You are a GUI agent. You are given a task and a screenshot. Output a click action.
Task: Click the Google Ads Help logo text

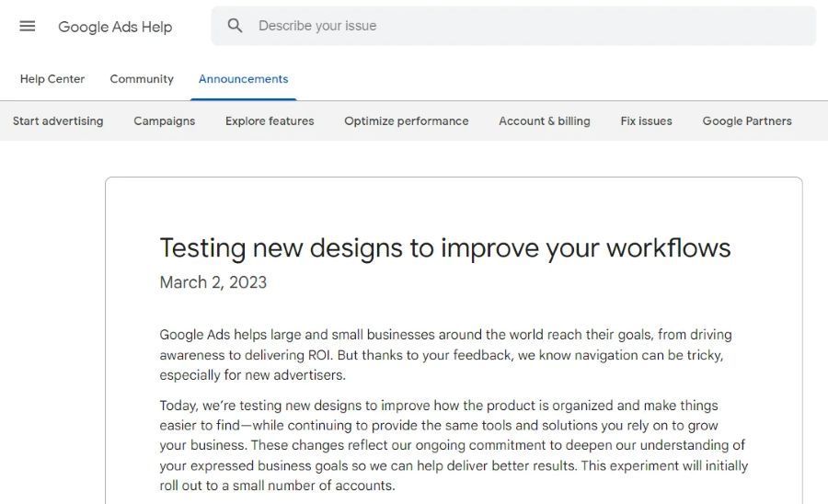tap(115, 27)
